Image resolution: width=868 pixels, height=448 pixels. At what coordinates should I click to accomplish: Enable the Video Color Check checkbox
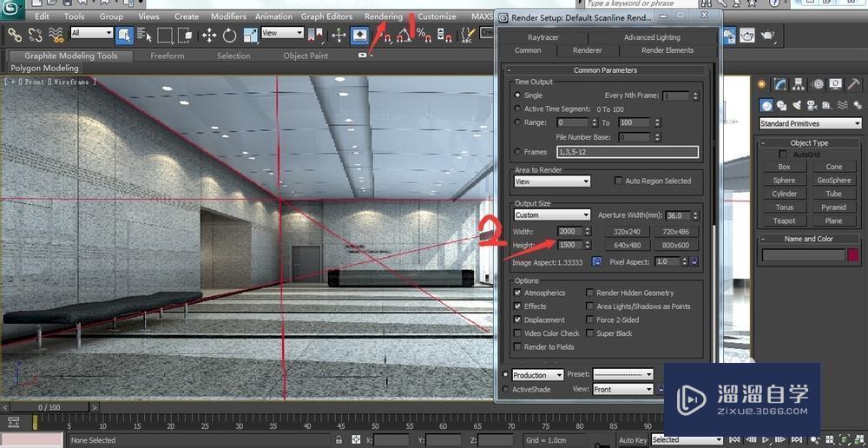click(517, 333)
